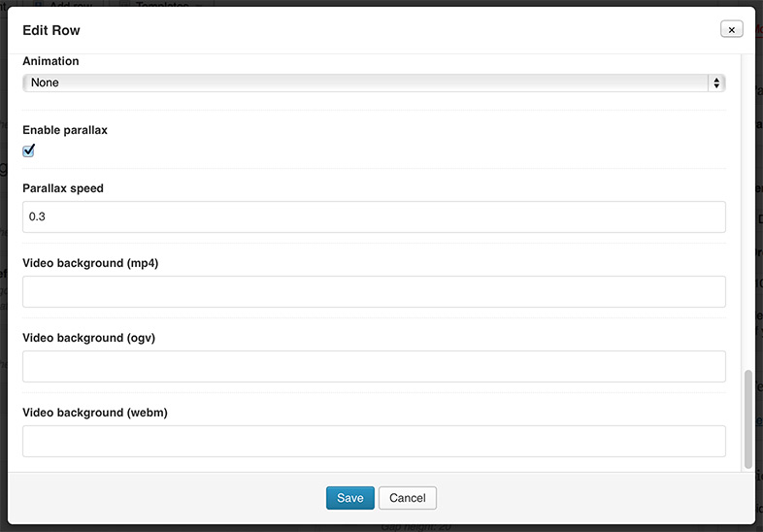Save the row settings
This screenshot has width=763, height=532.
click(x=349, y=498)
